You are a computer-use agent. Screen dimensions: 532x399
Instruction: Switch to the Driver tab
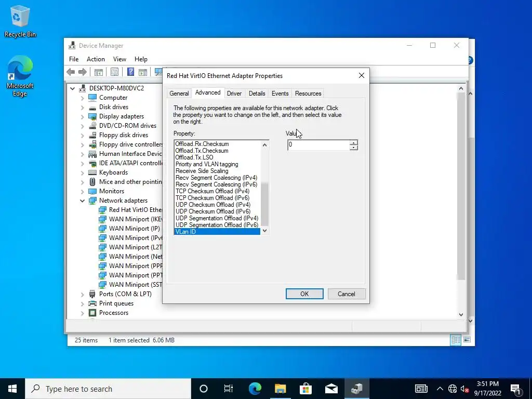[234, 94]
